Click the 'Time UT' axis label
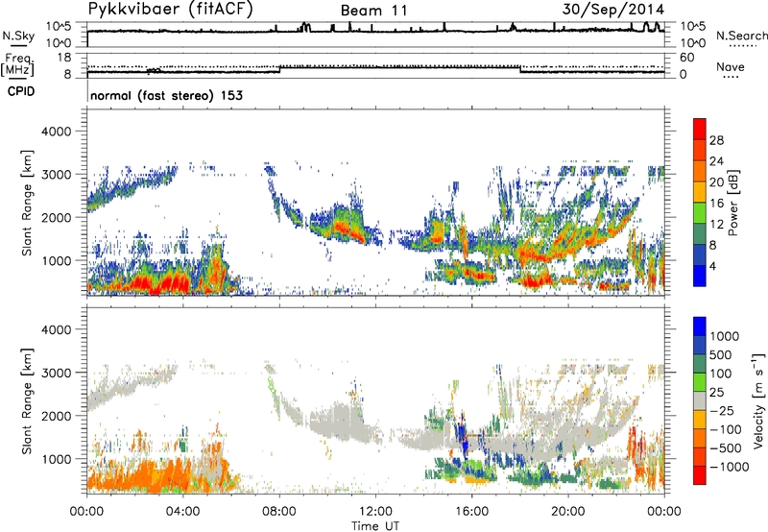The height and width of the screenshot is (532, 768). pos(375,526)
